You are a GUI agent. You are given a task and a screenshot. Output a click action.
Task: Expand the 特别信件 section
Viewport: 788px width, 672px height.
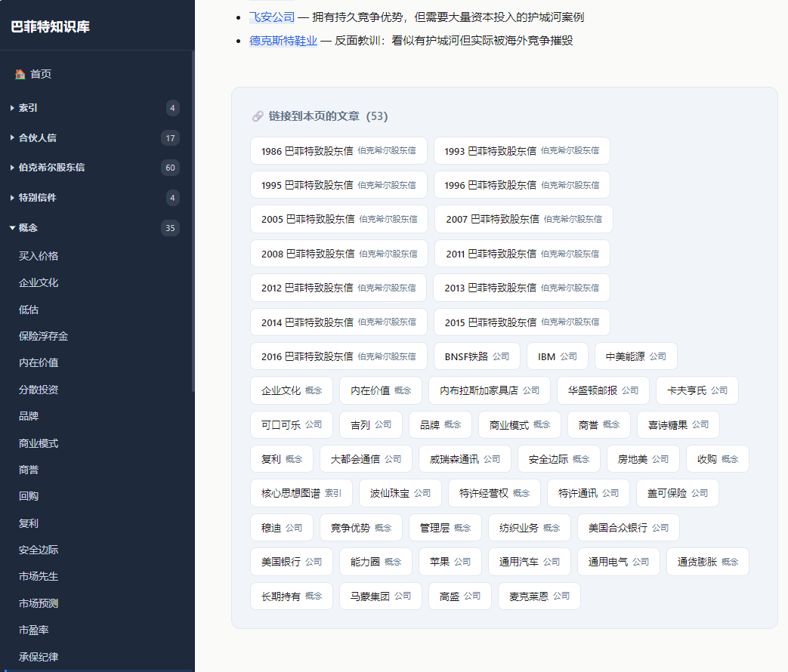click(x=95, y=198)
